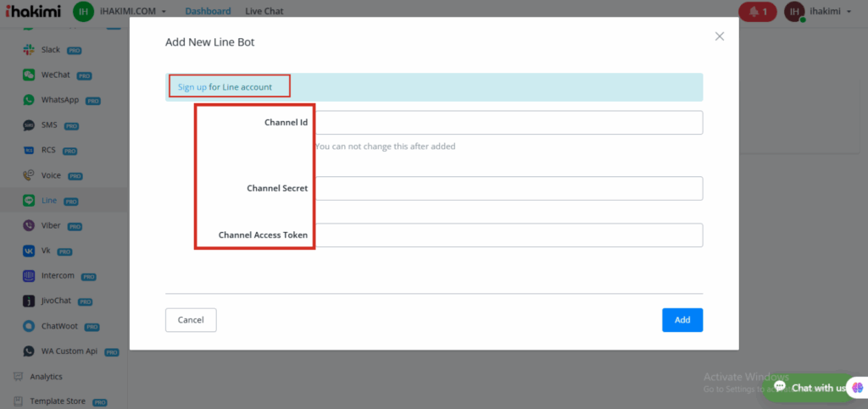Switch to the Dashboard tab
The width and height of the screenshot is (868, 409).
pos(208,12)
